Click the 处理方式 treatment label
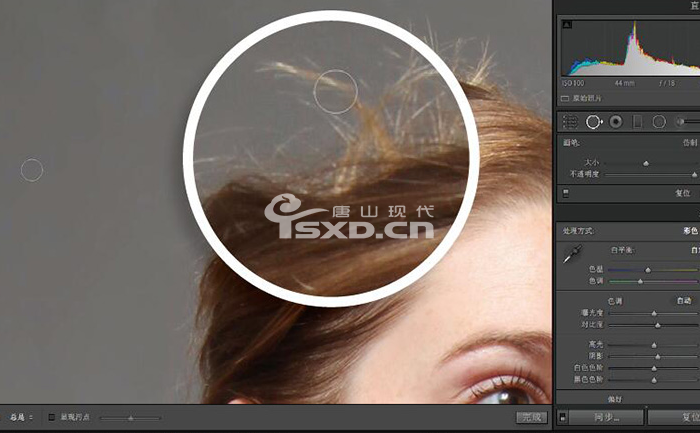Viewport: 700px width, 433px height. (578, 231)
